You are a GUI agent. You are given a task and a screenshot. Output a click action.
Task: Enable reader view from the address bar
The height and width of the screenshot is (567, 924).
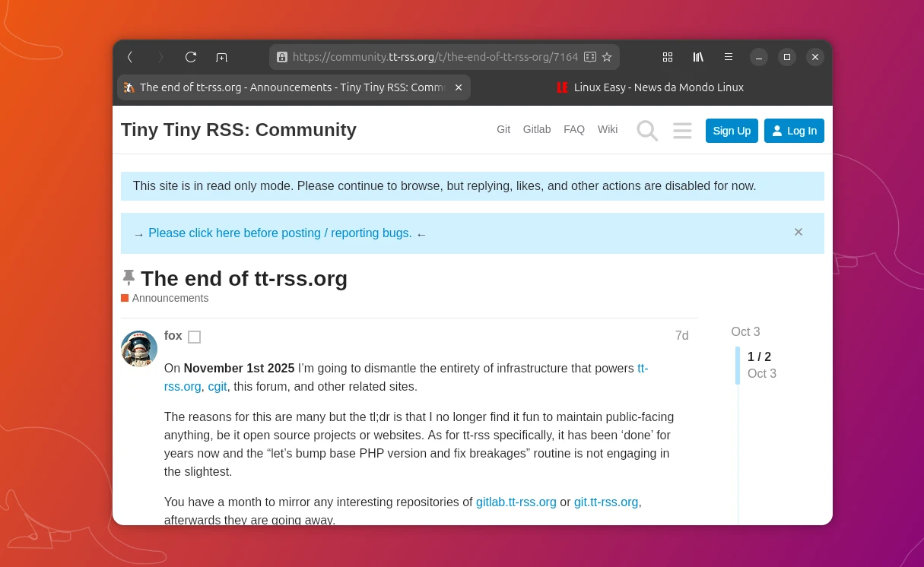click(590, 57)
